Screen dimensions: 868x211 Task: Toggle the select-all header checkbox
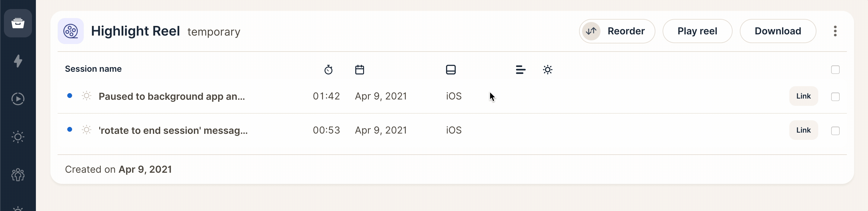(x=835, y=70)
